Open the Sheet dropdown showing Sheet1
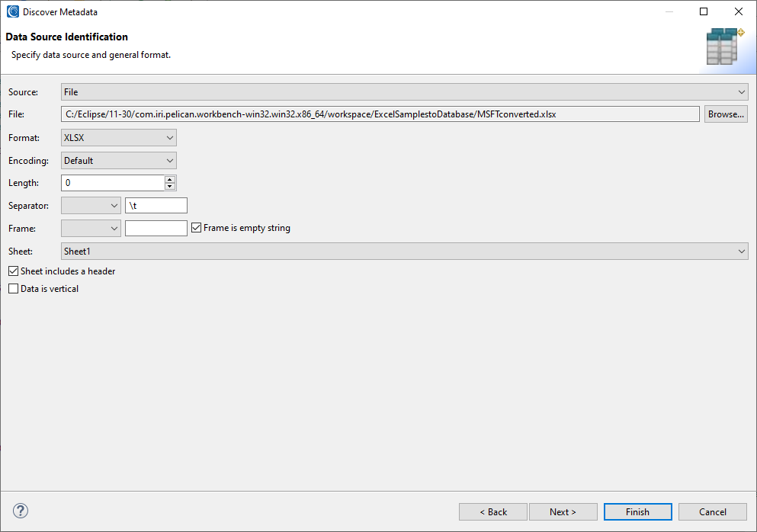The width and height of the screenshot is (757, 532). point(405,251)
